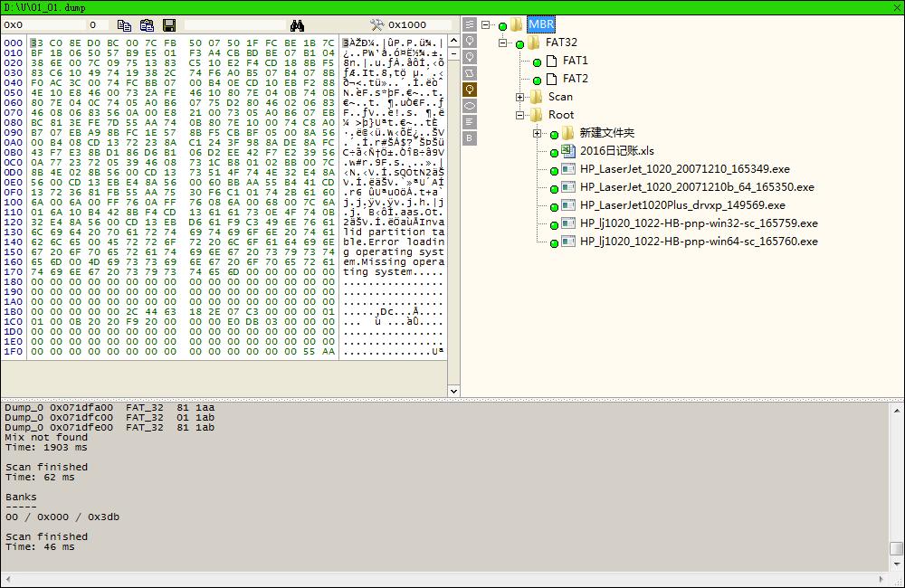
Task: Click the FAT2 document icon
Action: point(552,79)
